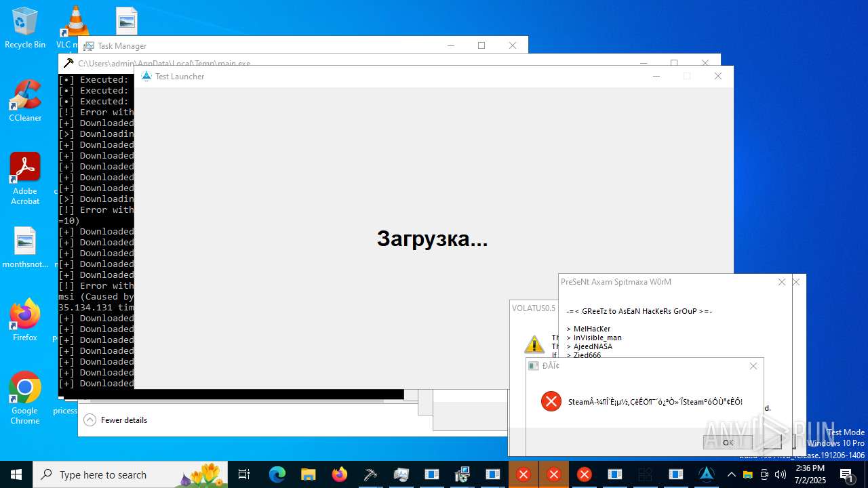Show hidden system tray icons

point(731,474)
